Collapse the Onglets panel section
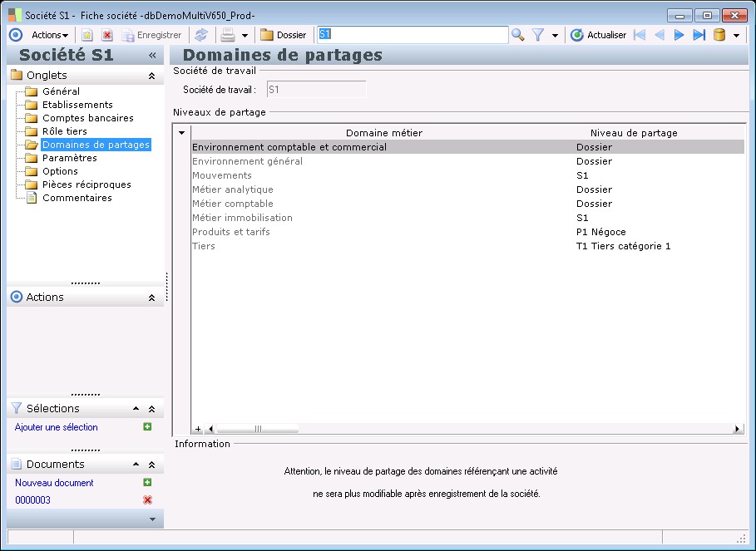Image resolution: width=756 pixels, height=551 pixels. coord(151,76)
